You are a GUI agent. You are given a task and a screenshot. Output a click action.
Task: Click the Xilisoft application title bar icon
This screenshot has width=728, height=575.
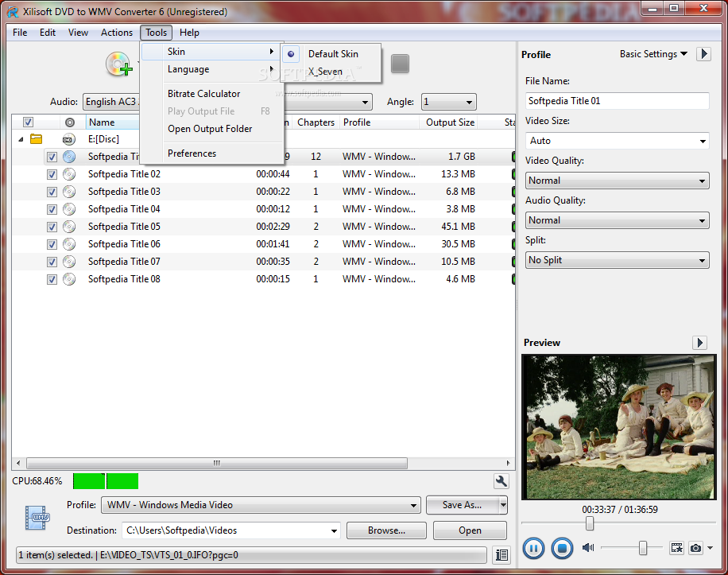click(13, 12)
